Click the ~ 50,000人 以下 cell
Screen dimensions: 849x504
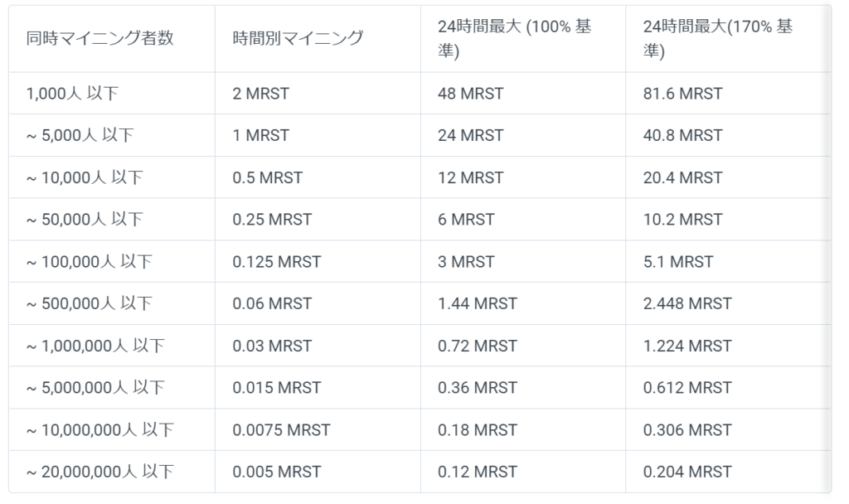pos(85,220)
